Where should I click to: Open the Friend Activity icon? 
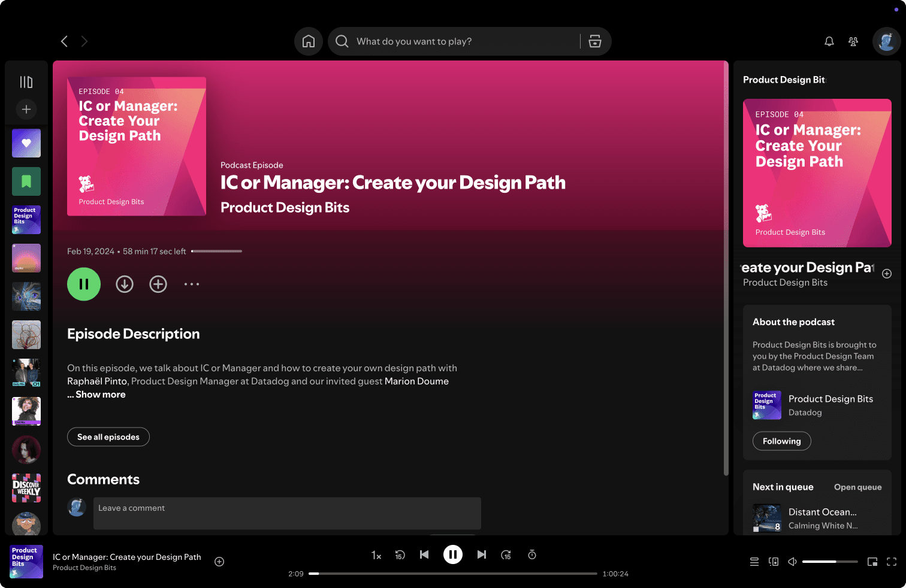(853, 41)
